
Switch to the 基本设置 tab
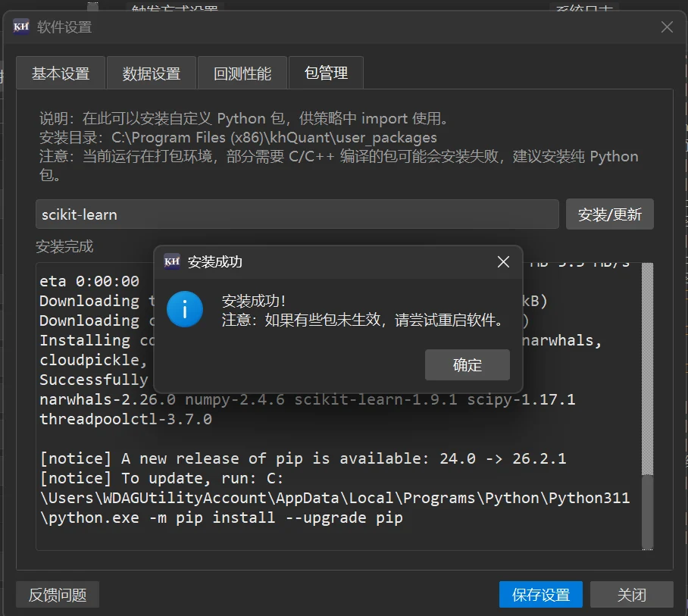(x=61, y=73)
